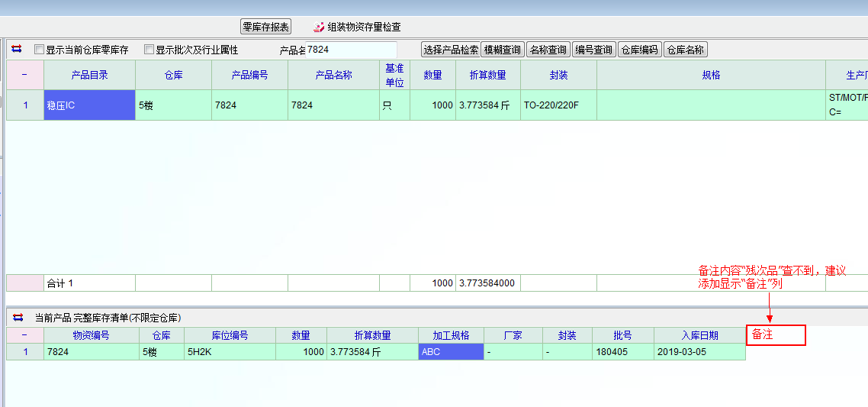Image resolution: width=868 pixels, height=407 pixels.
Task: Collapse the upper table using the minus cell
Action: click(x=24, y=75)
